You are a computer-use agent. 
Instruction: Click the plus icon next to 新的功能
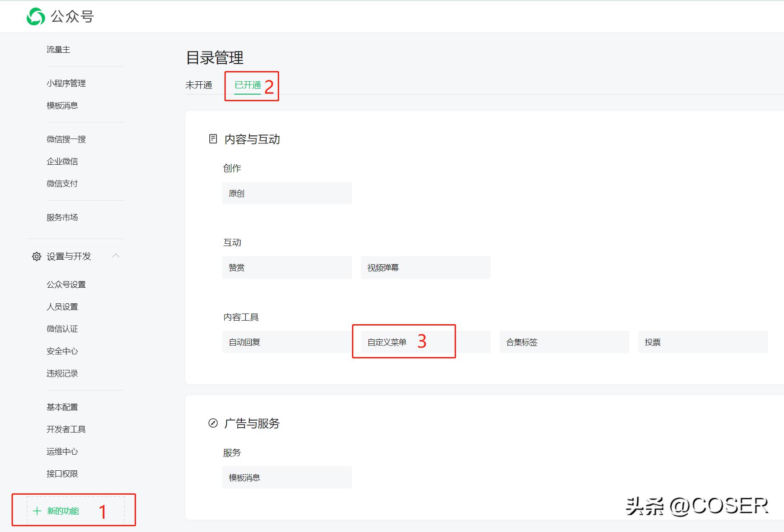(x=37, y=511)
